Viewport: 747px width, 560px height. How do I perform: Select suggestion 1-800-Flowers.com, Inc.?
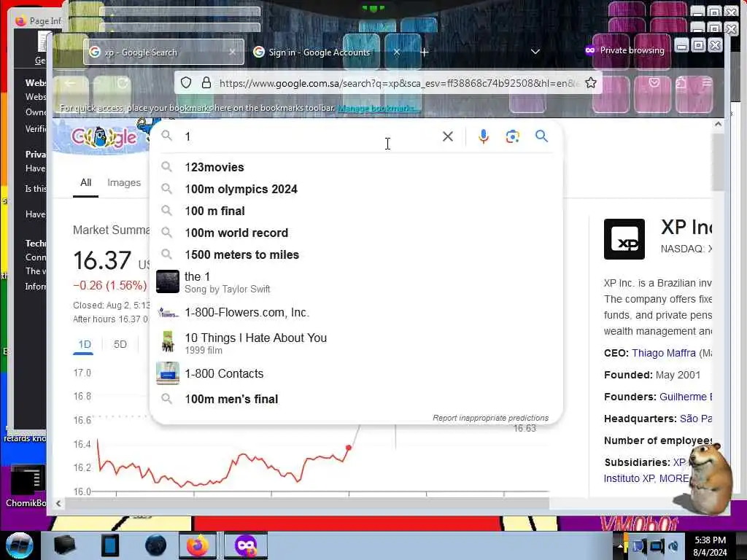[x=356, y=312]
